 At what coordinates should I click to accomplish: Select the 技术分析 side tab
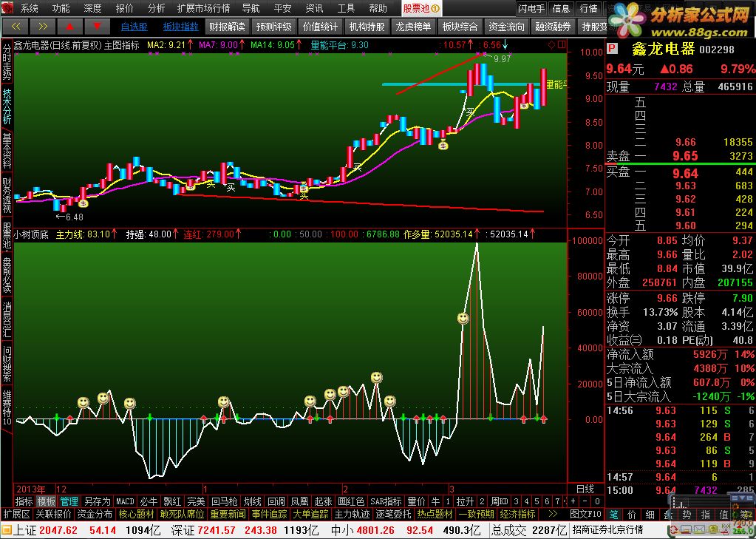(x=7, y=106)
